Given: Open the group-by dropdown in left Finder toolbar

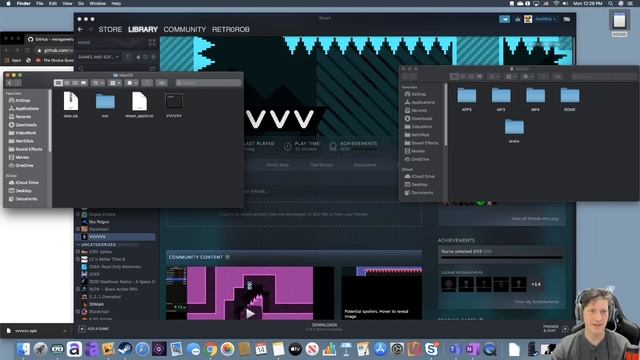Looking at the screenshot, I should coord(115,83).
